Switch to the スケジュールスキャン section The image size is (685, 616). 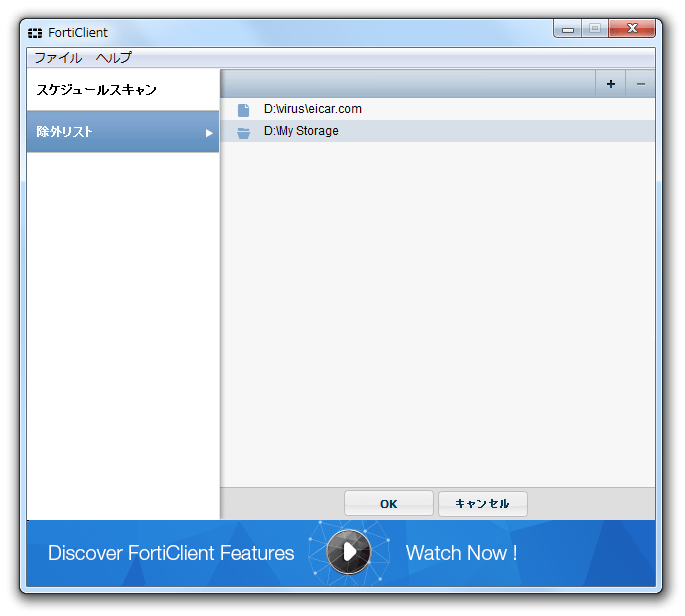(123, 90)
